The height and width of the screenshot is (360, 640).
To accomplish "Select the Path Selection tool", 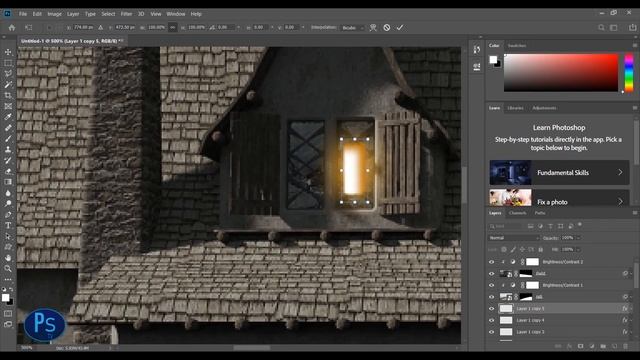I will (x=8, y=236).
